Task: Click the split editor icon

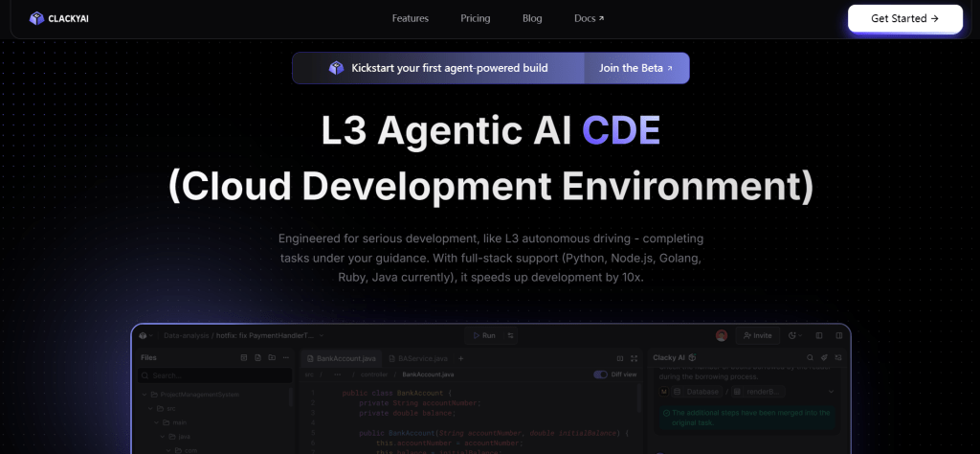Action: [620, 358]
